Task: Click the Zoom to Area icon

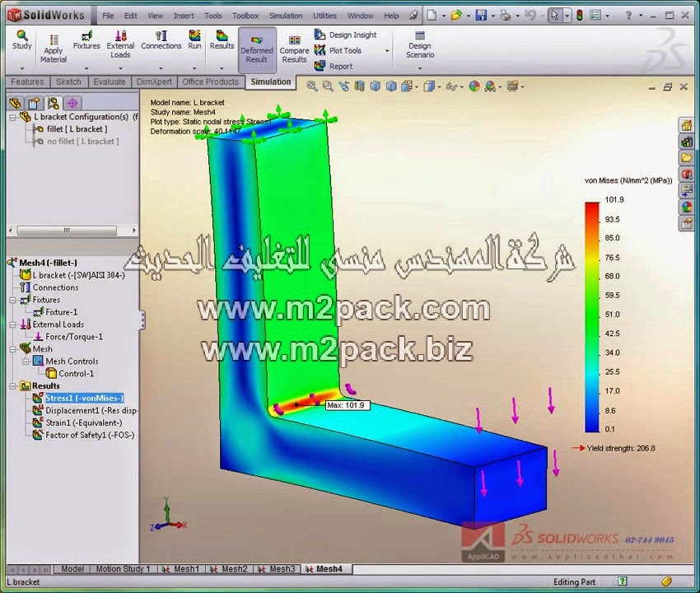Action: [x=328, y=86]
